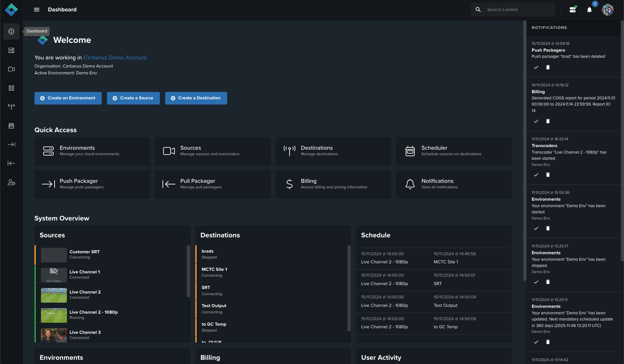Image resolution: width=624 pixels, height=364 pixels.
Task: Follow Cerberus Demo Account link
Action: click(115, 57)
